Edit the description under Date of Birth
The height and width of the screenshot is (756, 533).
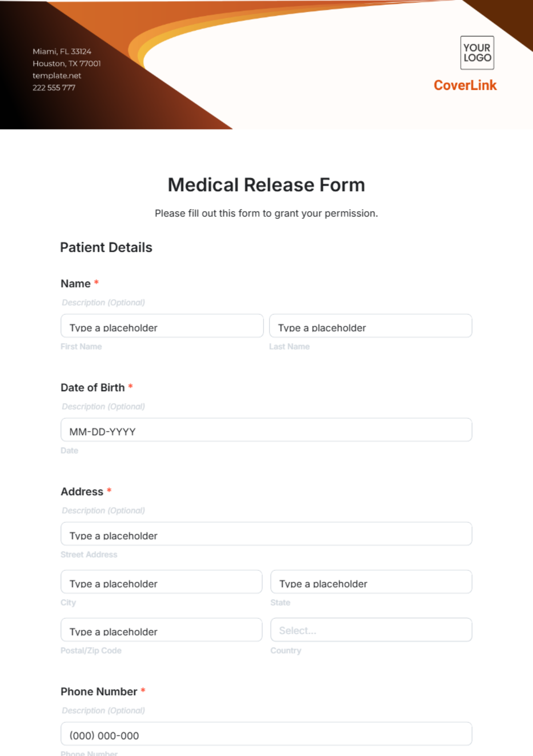(x=103, y=407)
